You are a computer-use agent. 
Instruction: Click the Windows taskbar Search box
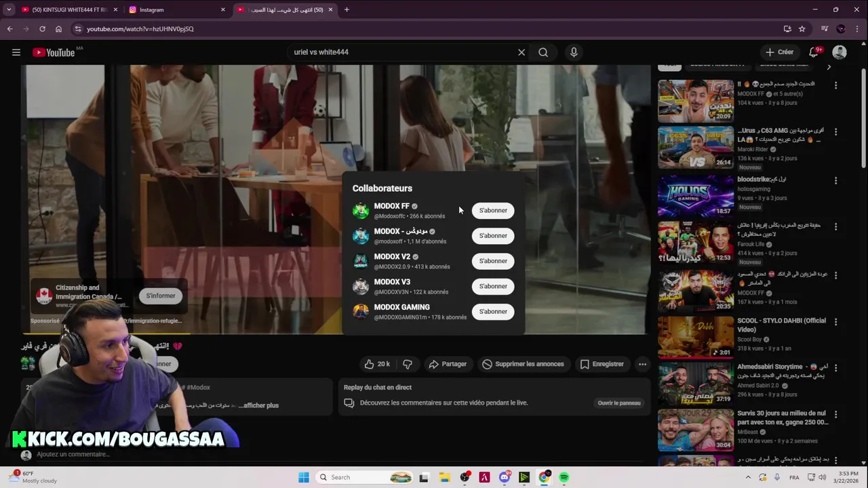(365, 477)
